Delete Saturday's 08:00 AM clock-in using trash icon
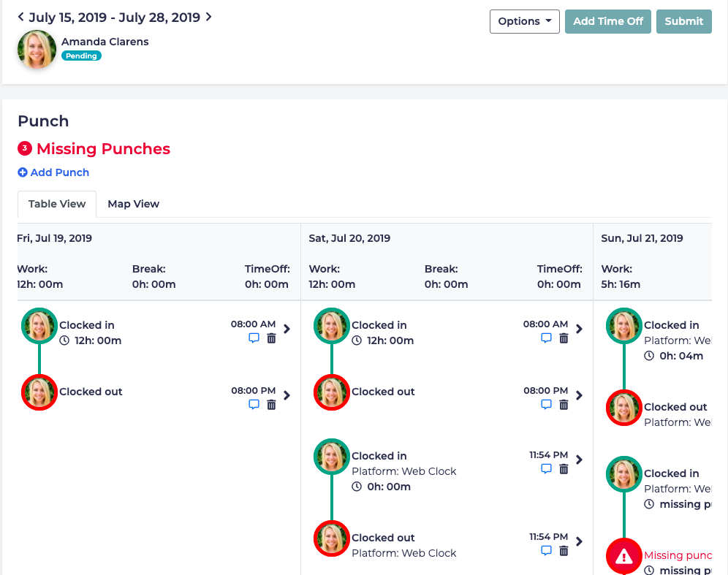 coord(564,338)
